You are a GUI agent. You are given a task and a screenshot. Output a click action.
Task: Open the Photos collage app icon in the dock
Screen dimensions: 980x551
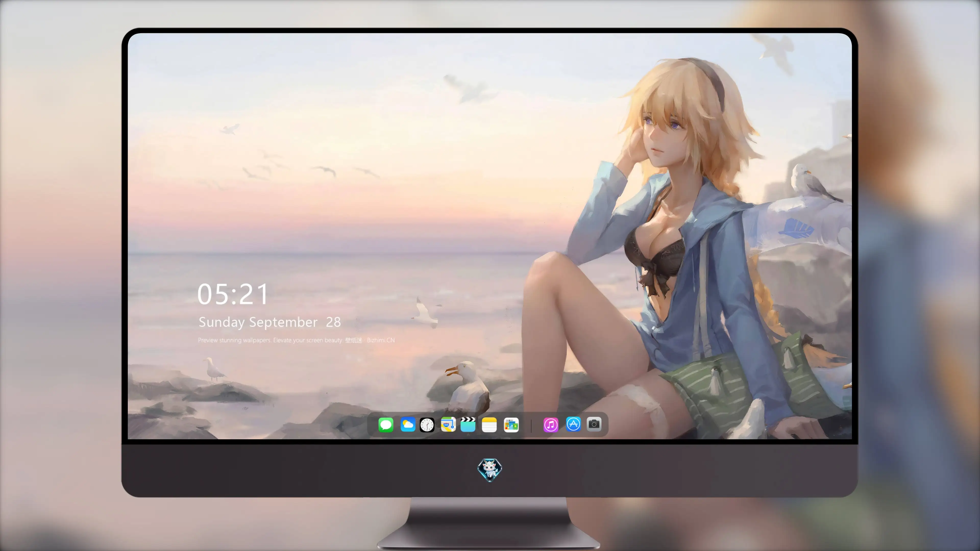coord(511,425)
